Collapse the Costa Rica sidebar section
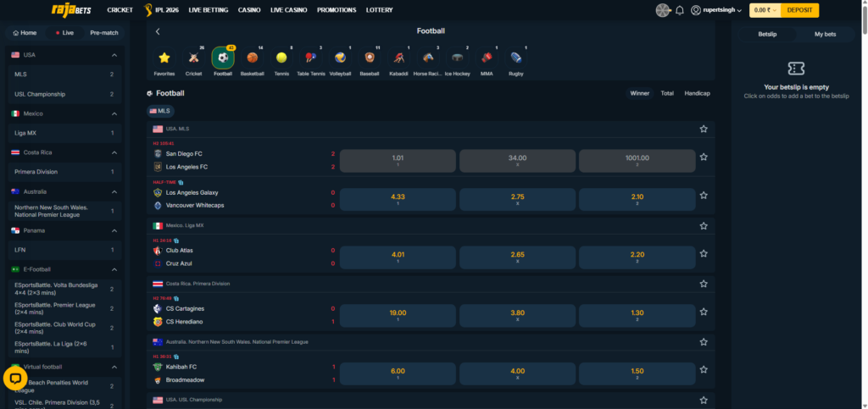 tap(114, 152)
